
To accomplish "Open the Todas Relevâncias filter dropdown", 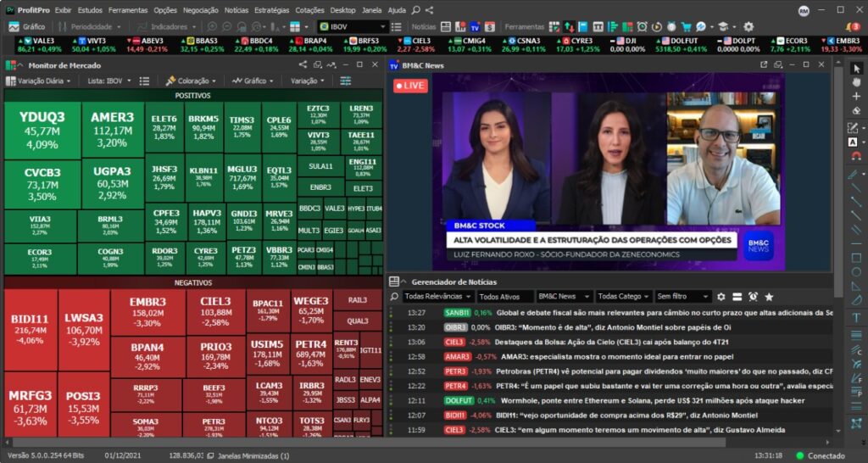I will point(437,297).
